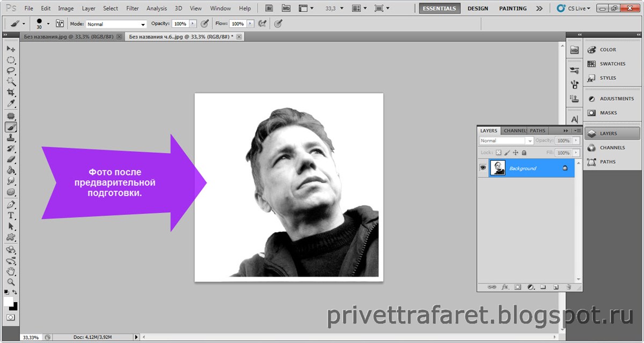Open the Analysis menu
This screenshot has height=343, width=644.
click(x=157, y=9)
